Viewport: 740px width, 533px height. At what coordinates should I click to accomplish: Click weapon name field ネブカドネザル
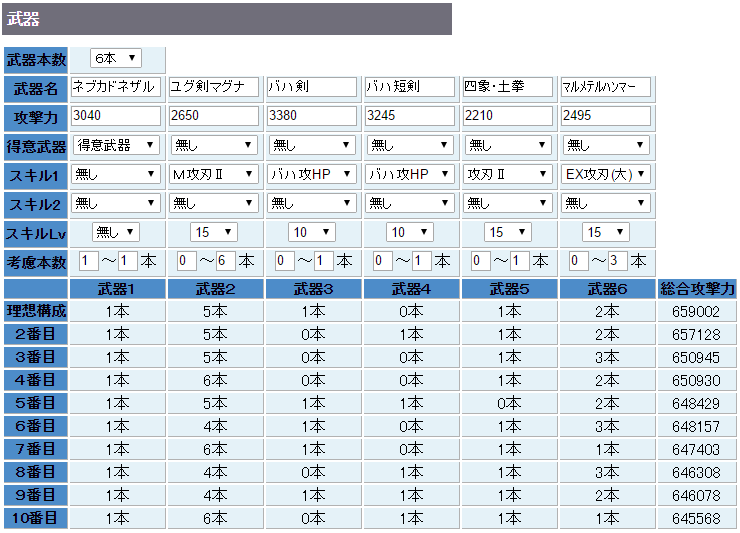[116, 87]
